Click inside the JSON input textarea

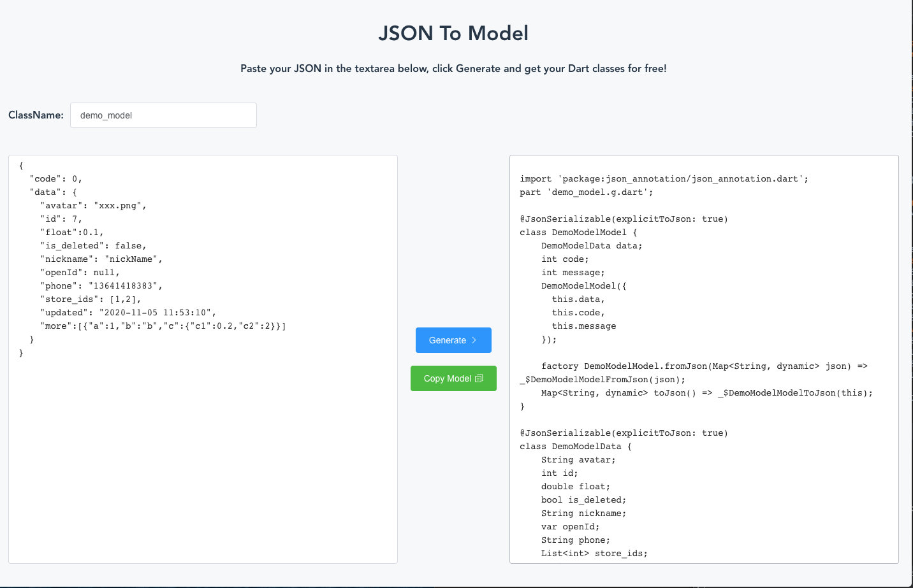203,359
